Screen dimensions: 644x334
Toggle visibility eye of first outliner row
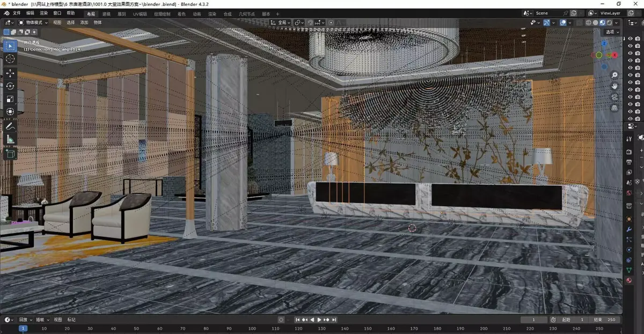coord(631,39)
